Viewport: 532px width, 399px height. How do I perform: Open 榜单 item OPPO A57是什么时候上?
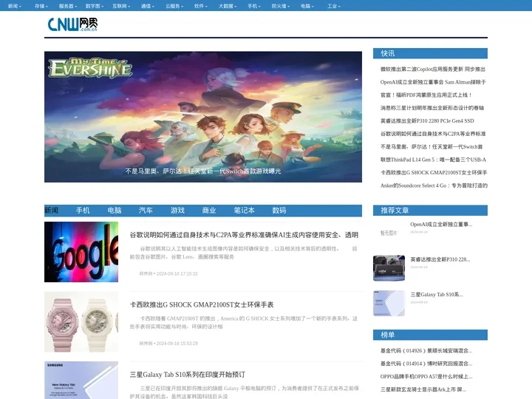(x=426, y=376)
